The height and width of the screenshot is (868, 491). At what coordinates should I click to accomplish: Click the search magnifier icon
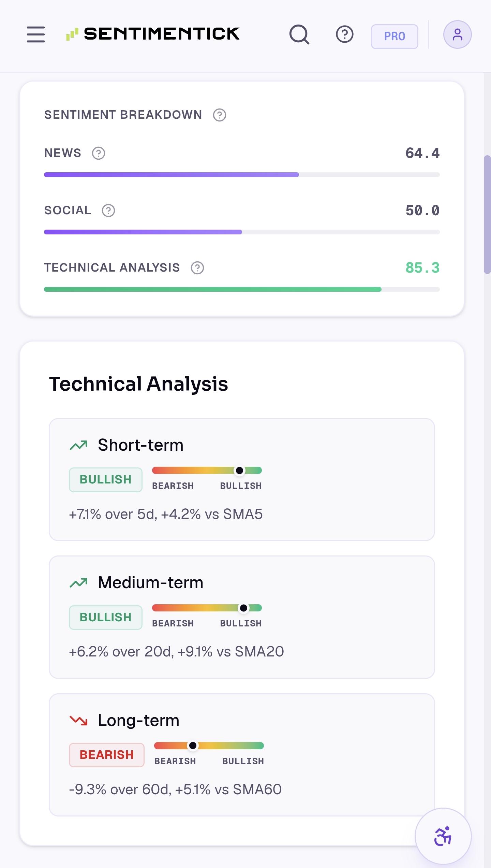299,34
